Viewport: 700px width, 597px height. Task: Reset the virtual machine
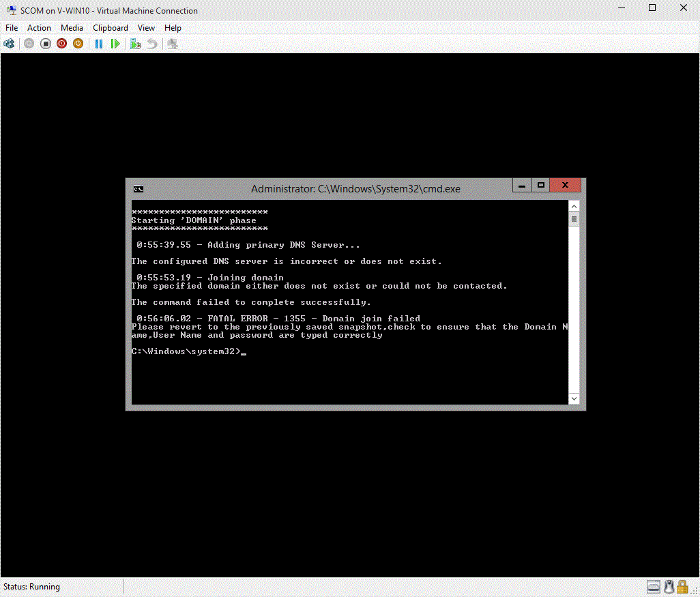tap(116, 43)
